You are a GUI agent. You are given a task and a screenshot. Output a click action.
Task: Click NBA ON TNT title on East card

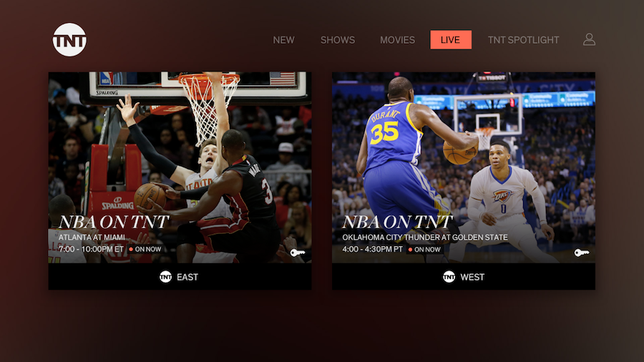(113, 222)
